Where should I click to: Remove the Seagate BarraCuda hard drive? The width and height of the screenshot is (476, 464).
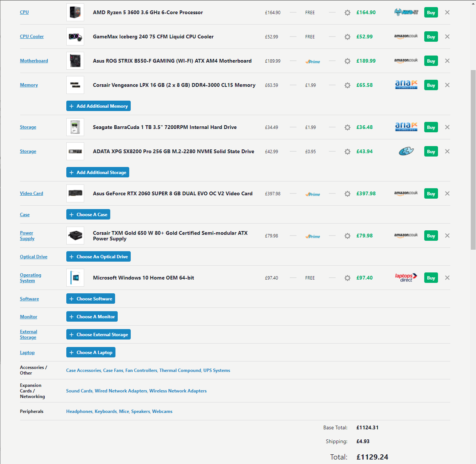point(447,127)
